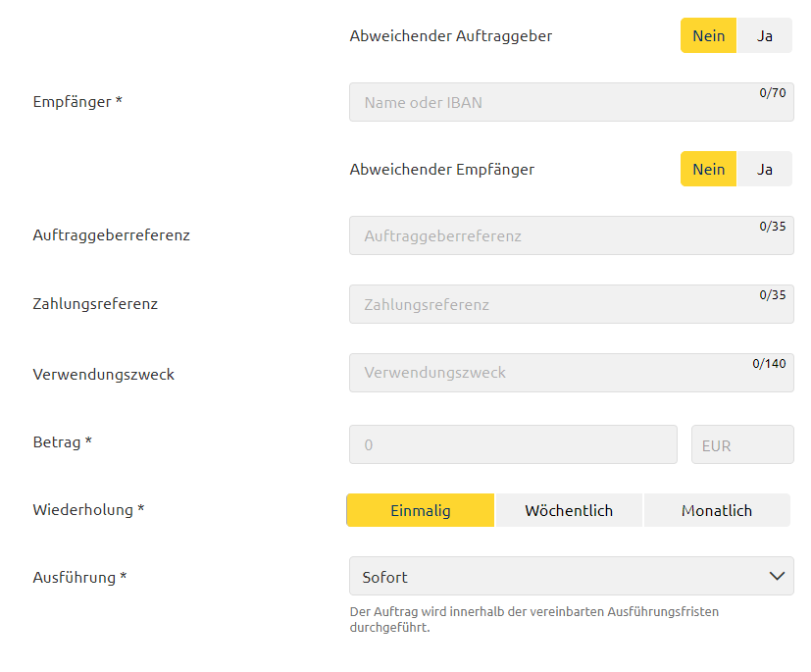This screenshot has height=672, width=811.
Task: Set Abweichender Auftraggeber to Ja
Action: point(765,35)
